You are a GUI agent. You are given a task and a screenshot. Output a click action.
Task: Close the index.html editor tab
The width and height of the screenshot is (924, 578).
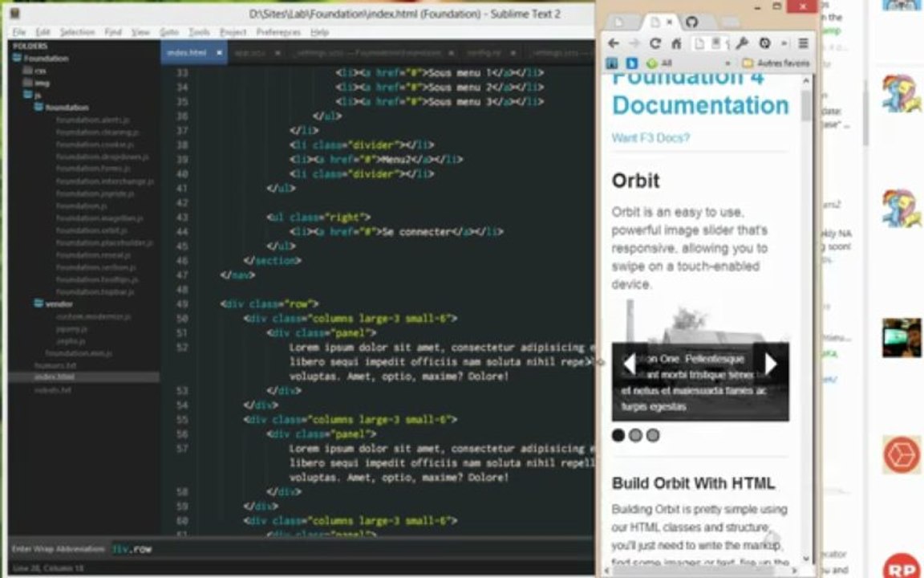pos(219,52)
